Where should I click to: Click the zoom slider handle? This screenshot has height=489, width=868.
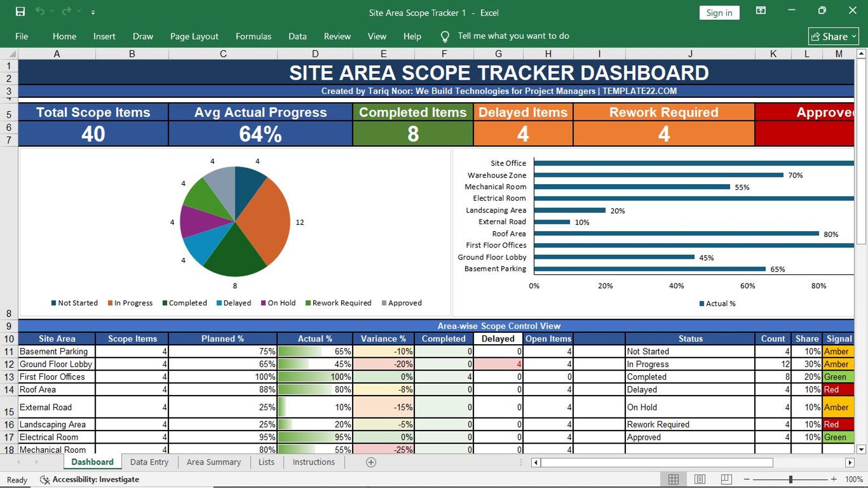(x=790, y=479)
